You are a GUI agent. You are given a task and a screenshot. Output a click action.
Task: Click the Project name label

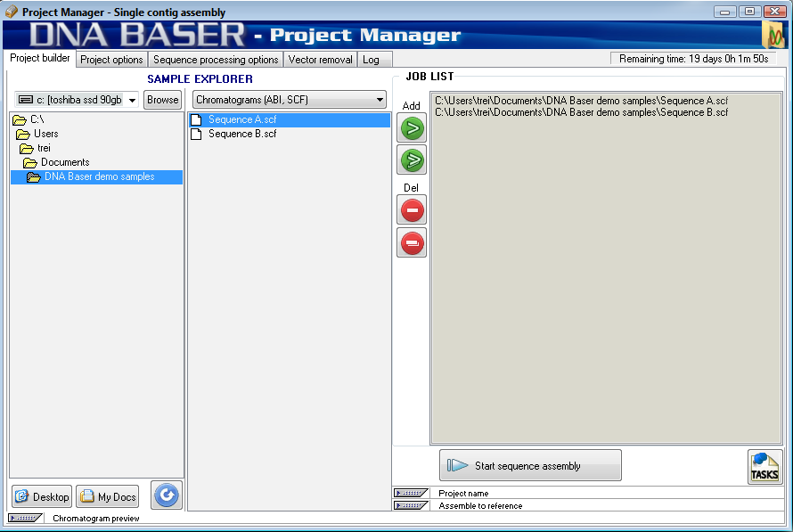click(x=463, y=493)
